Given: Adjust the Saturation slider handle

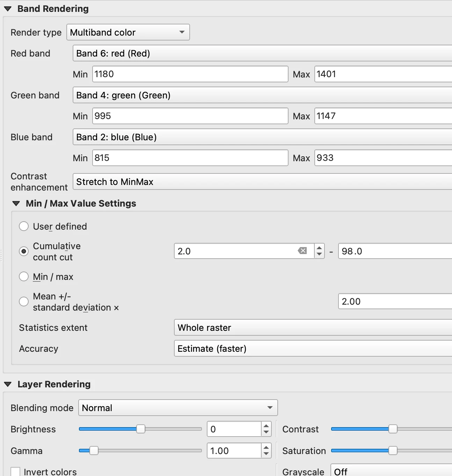Looking at the screenshot, I should pos(393,451).
